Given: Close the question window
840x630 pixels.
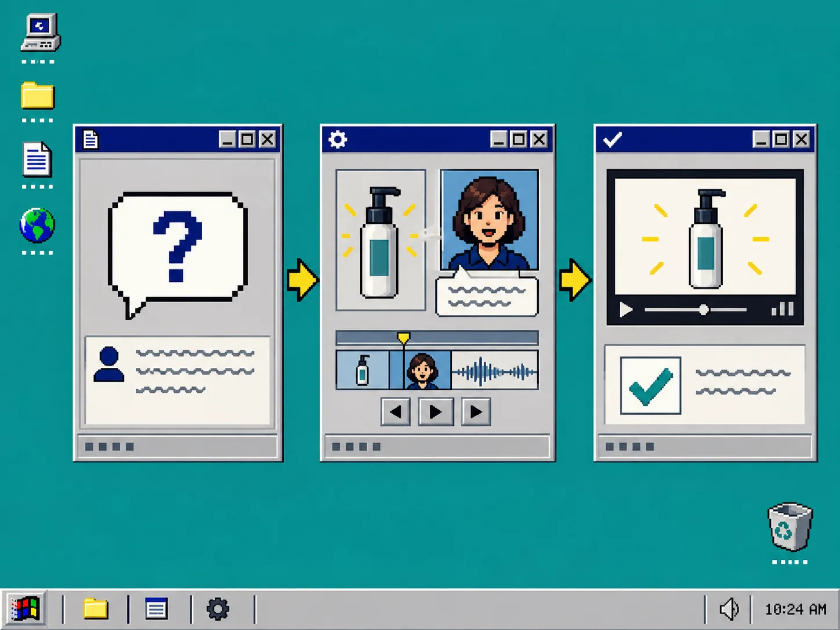Looking at the screenshot, I should 267,139.
